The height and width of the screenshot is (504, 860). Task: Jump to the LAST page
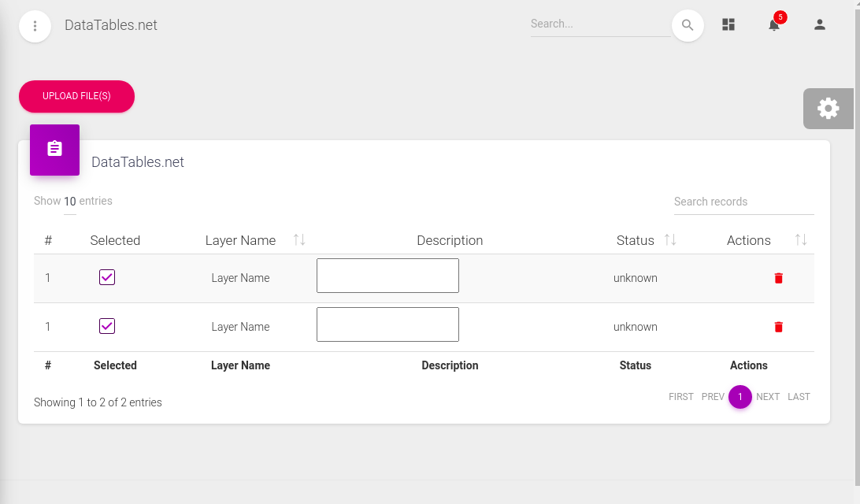799,397
